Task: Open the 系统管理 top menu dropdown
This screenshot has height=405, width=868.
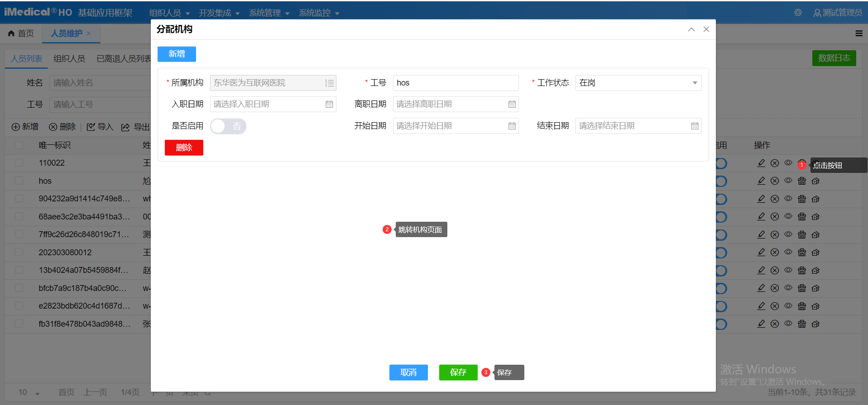Action: 269,13
